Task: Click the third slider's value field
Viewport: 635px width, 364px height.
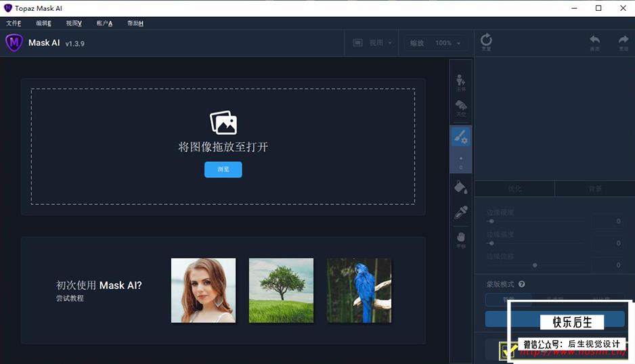Action: pos(607,265)
